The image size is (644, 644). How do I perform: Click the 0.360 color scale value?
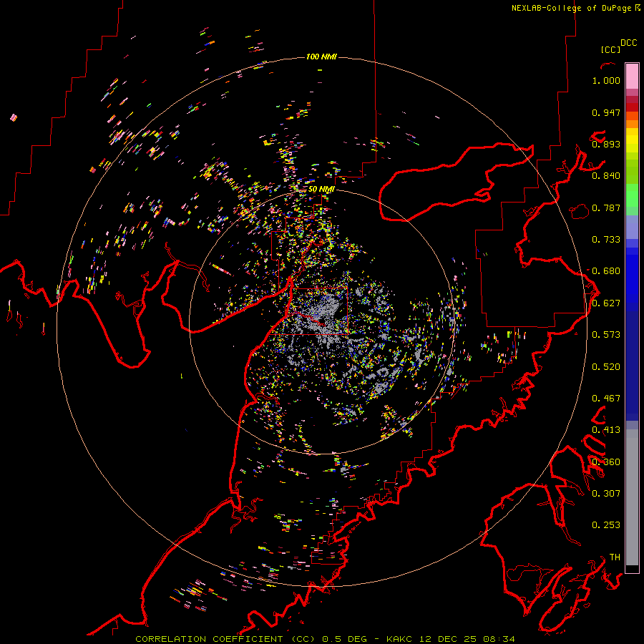pyautogui.click(x=606, y=462)
